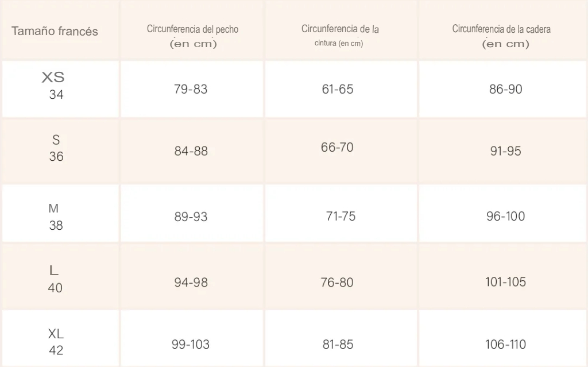Screen dimensions: 588x367
Task: Select the S 36 size cell
Action: pyautogui.click(x=56, y=148)
